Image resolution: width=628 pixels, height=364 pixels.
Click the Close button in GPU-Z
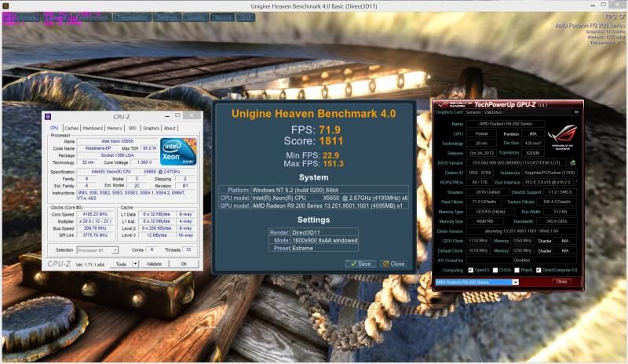561,282
